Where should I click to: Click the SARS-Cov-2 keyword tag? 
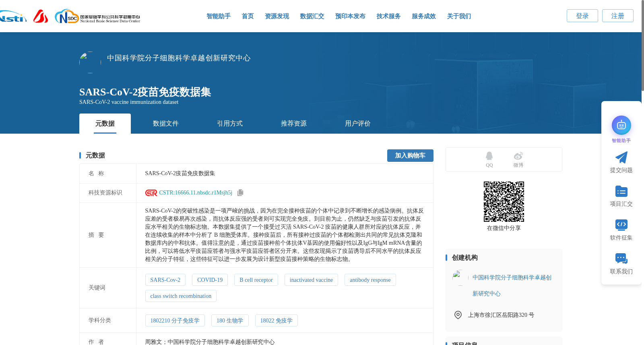tap(165, 280)
